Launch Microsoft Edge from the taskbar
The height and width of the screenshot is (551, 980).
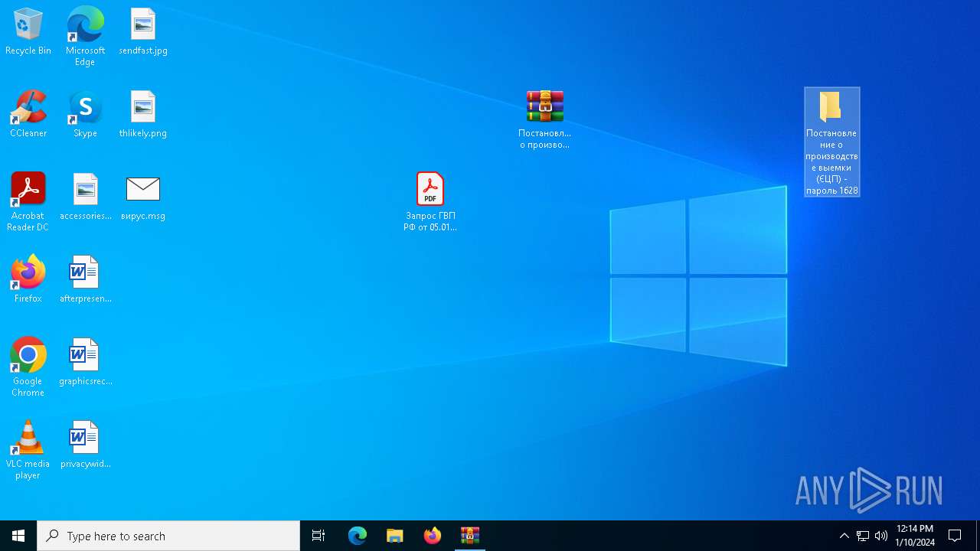point(357,536)
